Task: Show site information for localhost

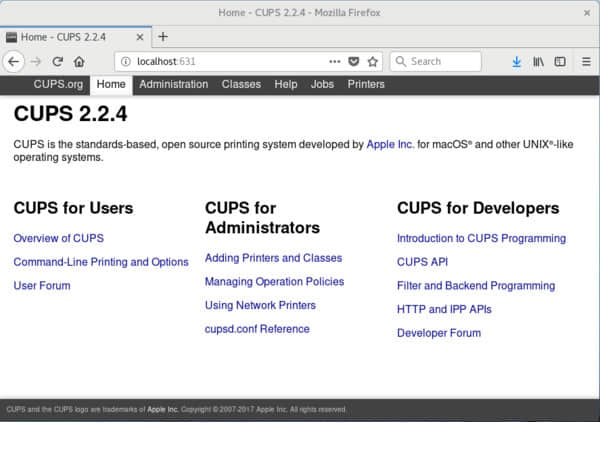Action: click(125, 61)
